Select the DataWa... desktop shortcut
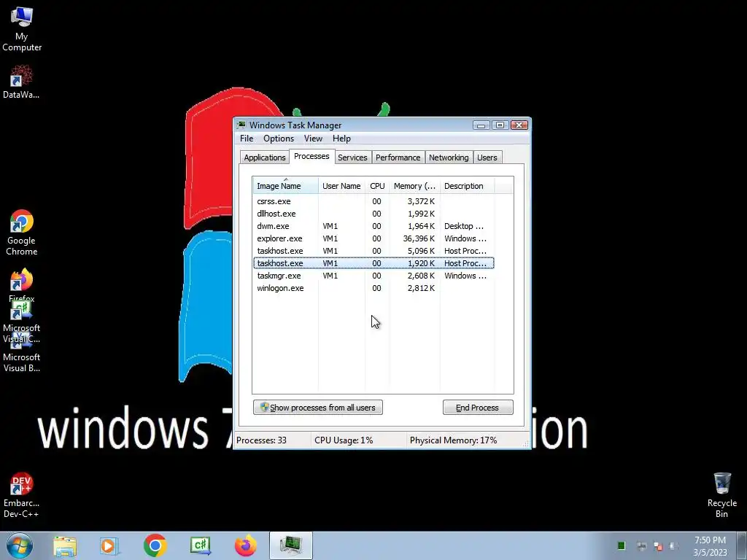Screen dimensions: 747x560 tap(21, 82)
